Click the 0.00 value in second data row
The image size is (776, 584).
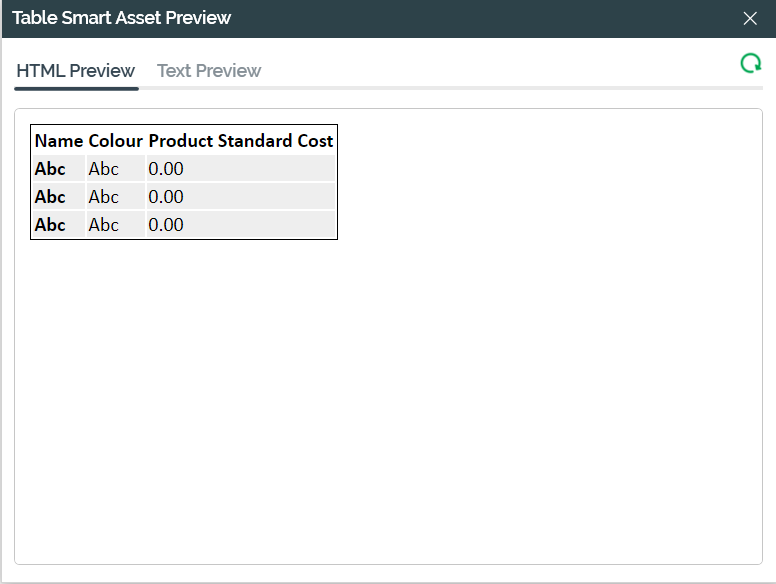[166, 197]
